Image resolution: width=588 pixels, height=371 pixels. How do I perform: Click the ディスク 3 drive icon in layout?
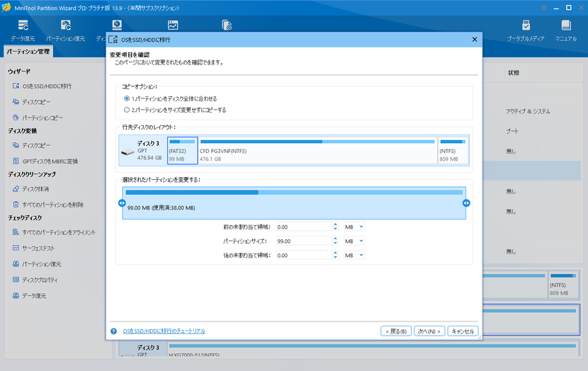128,152
